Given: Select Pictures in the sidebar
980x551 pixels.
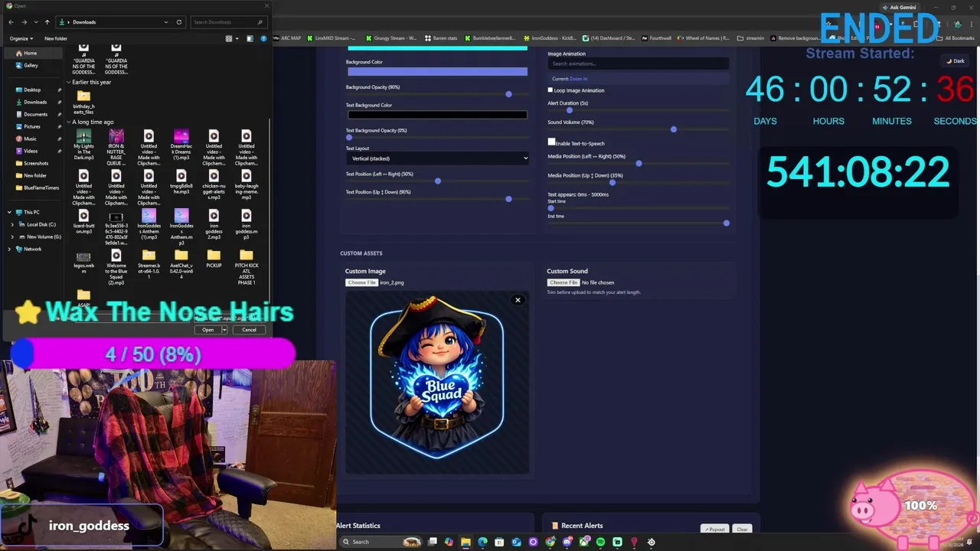Looking at the screenshot, I should click(31, 126).
